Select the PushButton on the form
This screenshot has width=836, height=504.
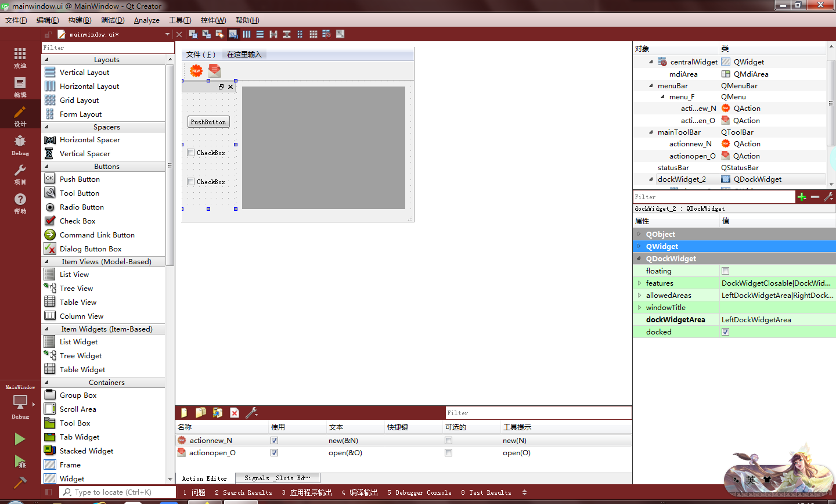point(208,122)
